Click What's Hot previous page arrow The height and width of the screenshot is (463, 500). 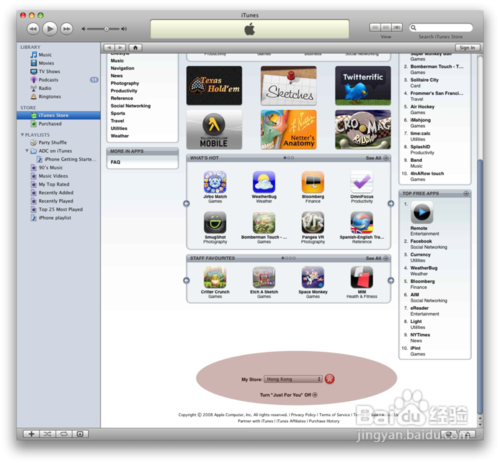tap(186, 203)
